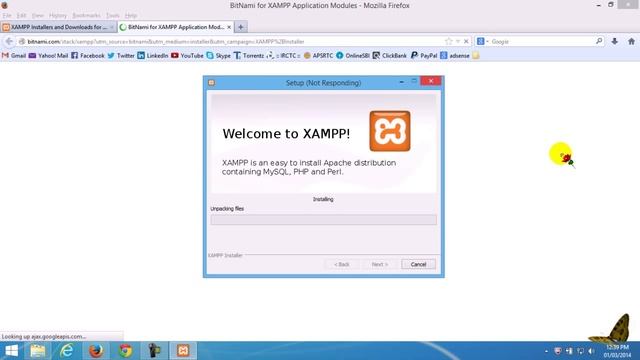Open the Help menu in Firefox
640x360 pixels.
(x=131, y=16)
